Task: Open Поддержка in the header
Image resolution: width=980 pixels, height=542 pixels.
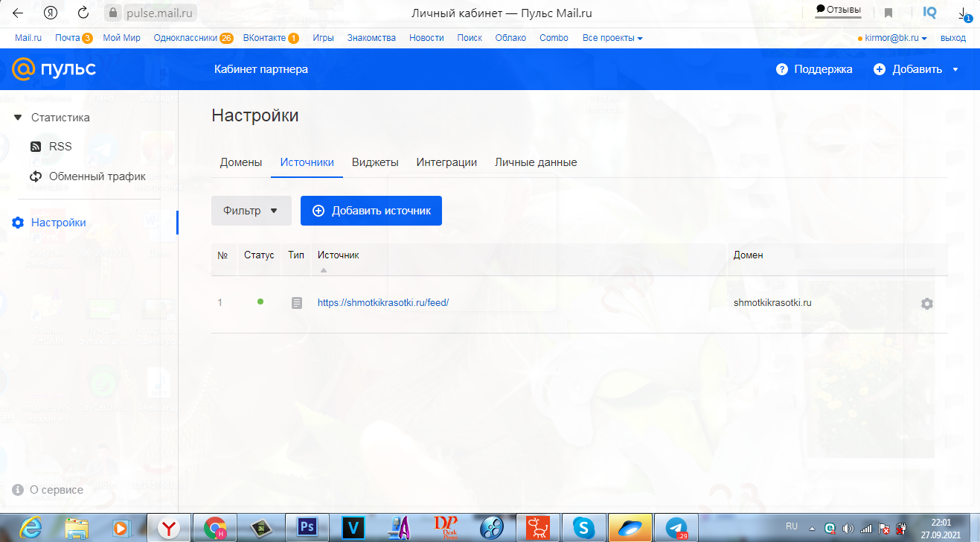Action: click(x=823, y=69)
